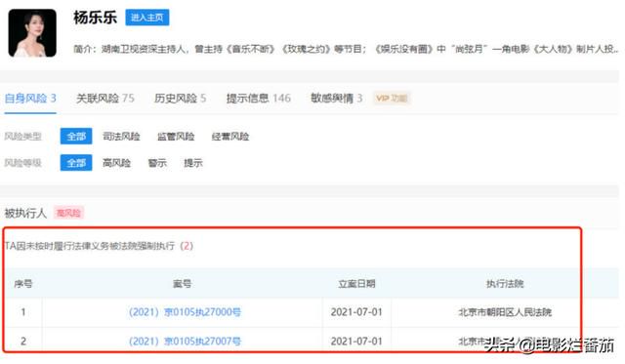
Task: Click the 高风险 tag beside 被执行人
Action: pyautogui.click(x=68, y=213)
